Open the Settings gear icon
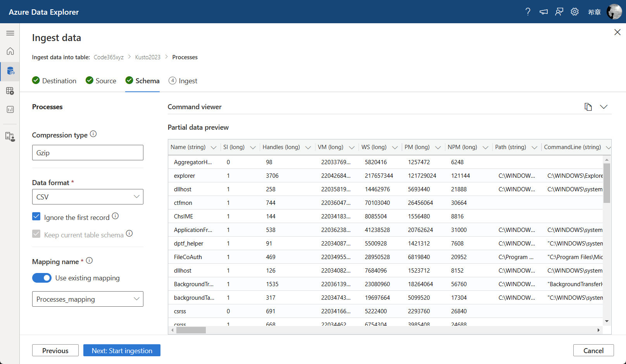626x364 pixels. coord(574,12)
